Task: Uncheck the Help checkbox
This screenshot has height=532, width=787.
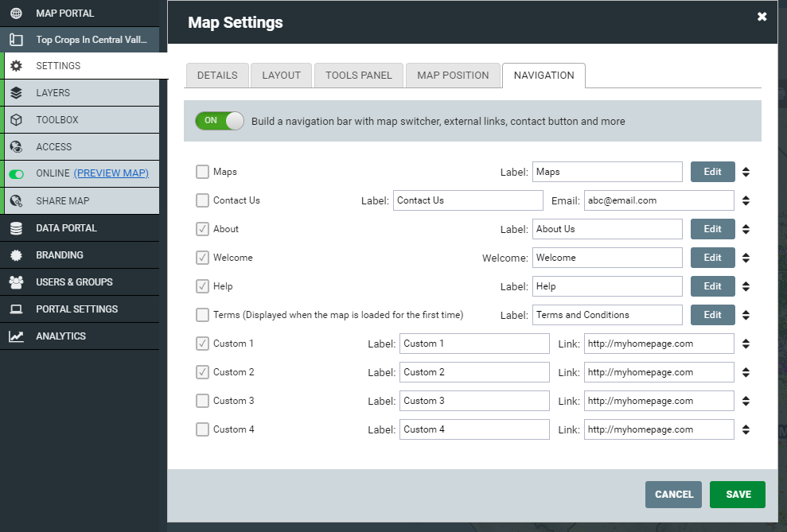Action: pos(202,286)
